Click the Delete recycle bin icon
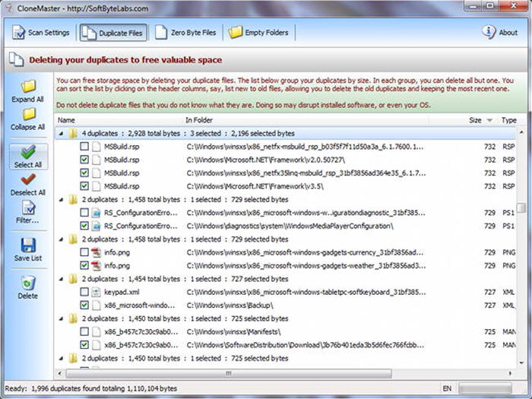Viewport: 532px width, 399px height. pyautogui.click(x=28, y=283)
